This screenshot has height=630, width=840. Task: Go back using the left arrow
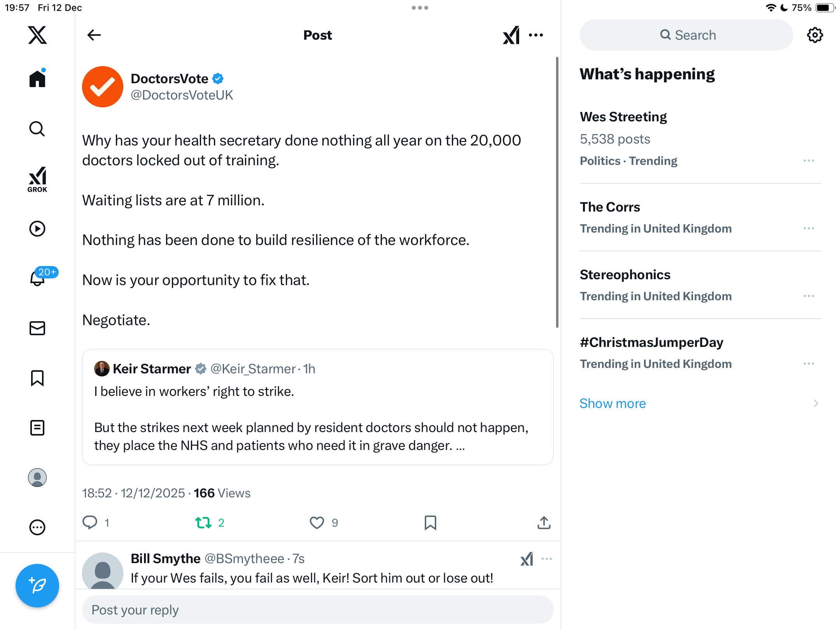[94, 35]
